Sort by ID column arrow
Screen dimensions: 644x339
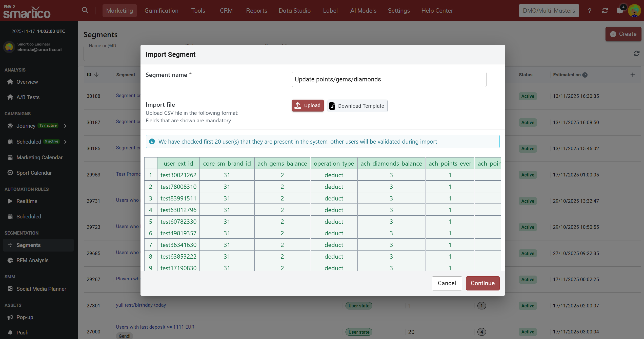[x=96, y=75]
